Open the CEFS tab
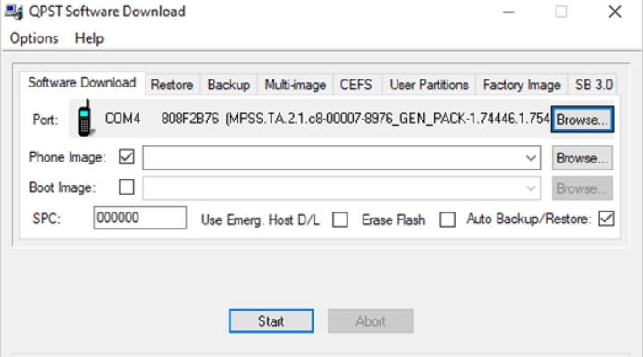This screenshot has width=644, height=357. pyautogui.click(x=356, y=85)
